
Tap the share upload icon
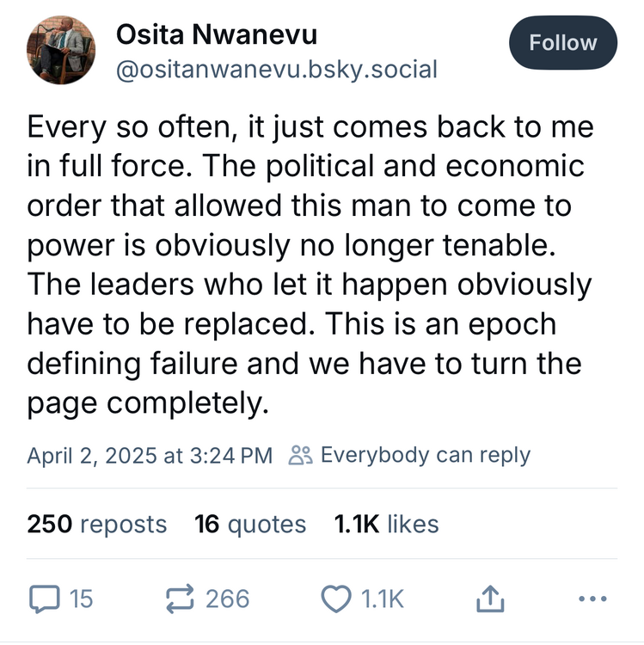pyautogui.click(x=488, y=599)
